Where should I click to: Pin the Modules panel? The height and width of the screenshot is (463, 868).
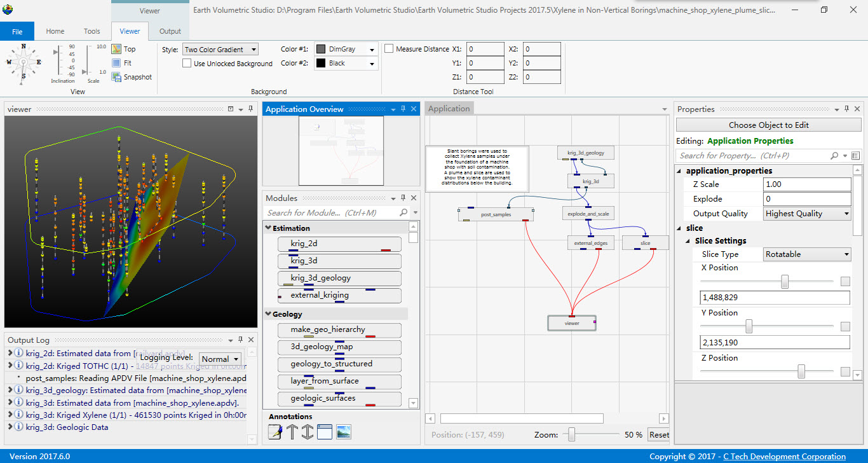[403, 198]
